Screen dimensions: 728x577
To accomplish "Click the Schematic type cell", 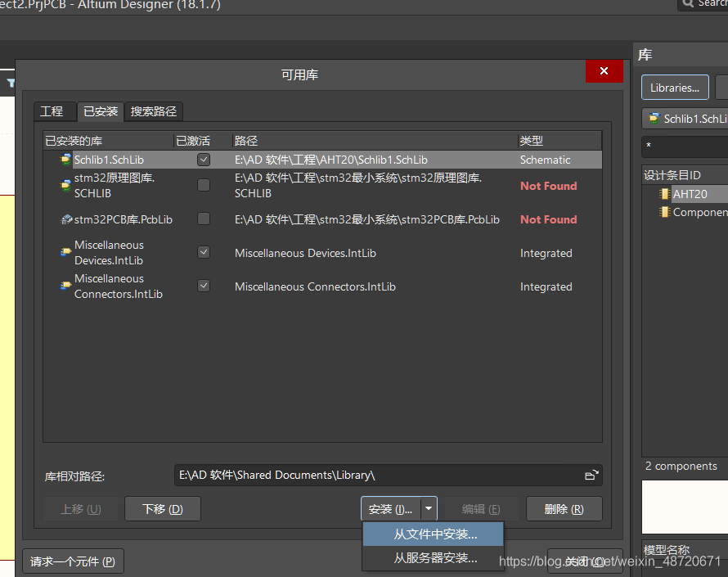I will point(545,160).
